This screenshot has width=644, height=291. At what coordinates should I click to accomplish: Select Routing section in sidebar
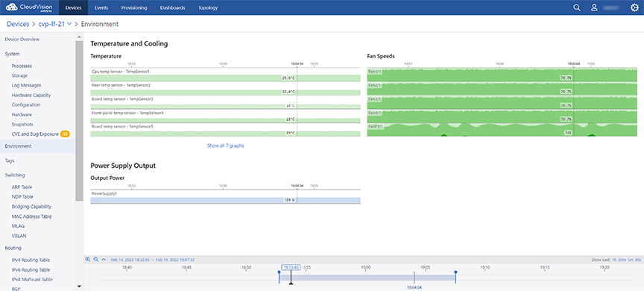(13, 248)
